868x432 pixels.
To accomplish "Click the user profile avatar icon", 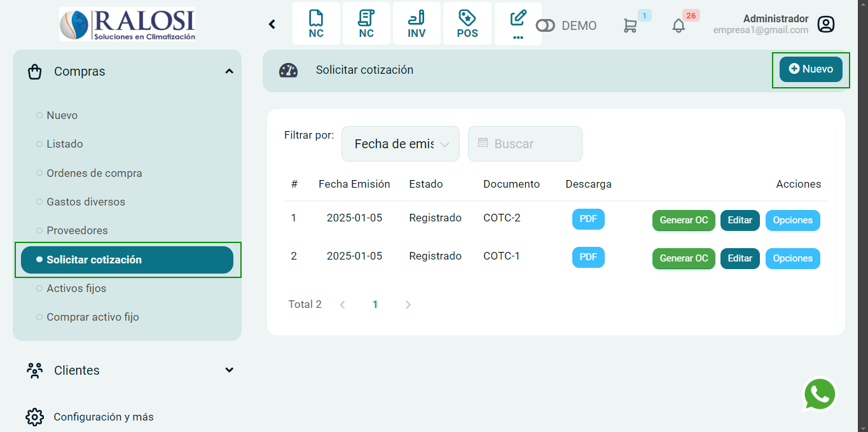I will click(825, 24).
